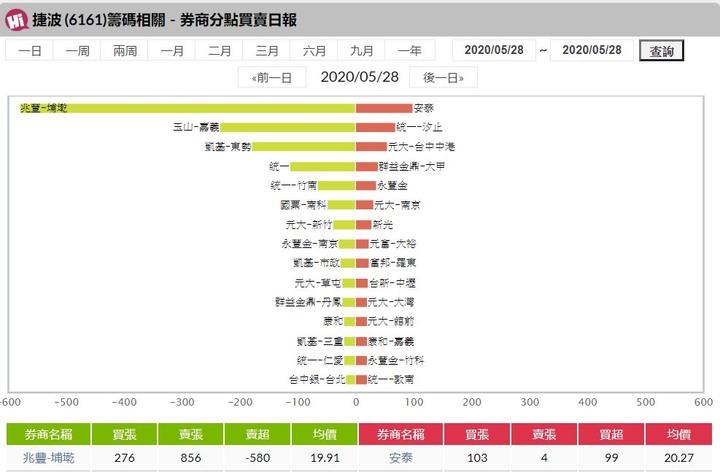The image size is (720, 472).
Task: Select the 兩周 period tab
Action: pos(124,51)
